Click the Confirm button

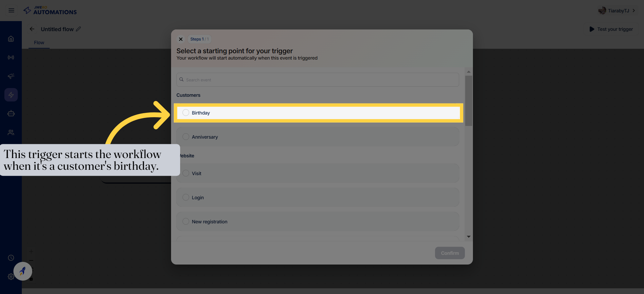point(449,253)
